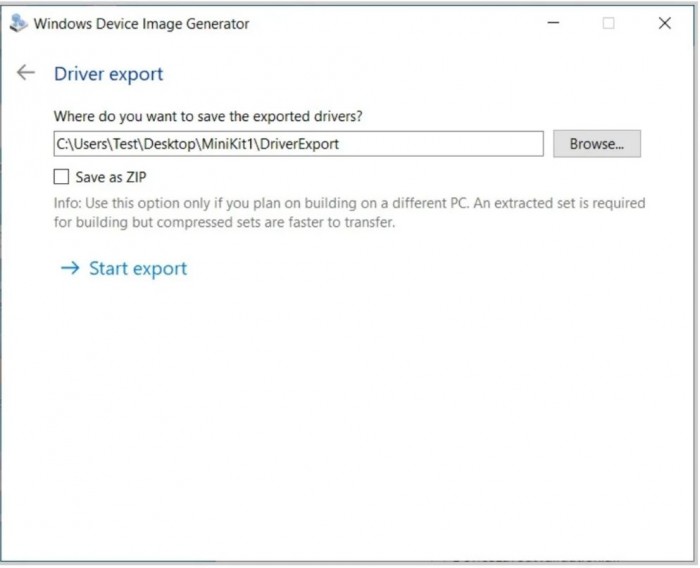The width and height of the screenshot is (700, 568).
Task: Click the second line of the Info text
Action: (x=225, y=222)
